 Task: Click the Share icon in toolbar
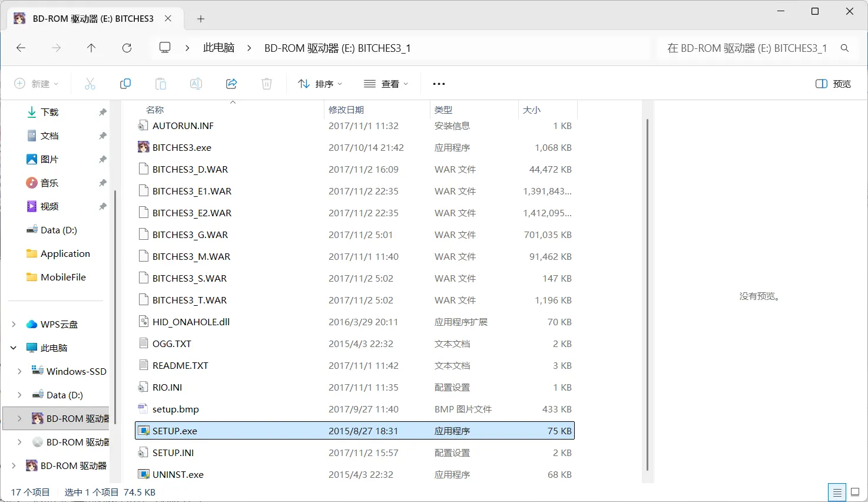point(231,84)
